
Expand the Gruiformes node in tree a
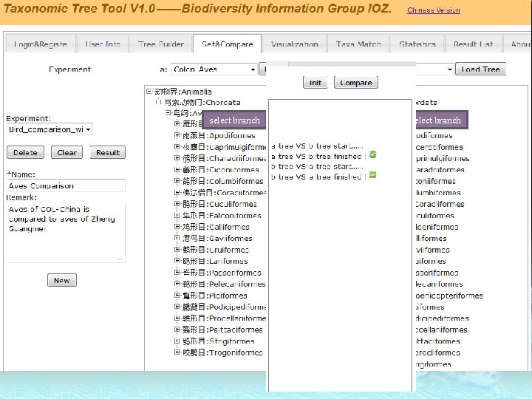(177, 250)
